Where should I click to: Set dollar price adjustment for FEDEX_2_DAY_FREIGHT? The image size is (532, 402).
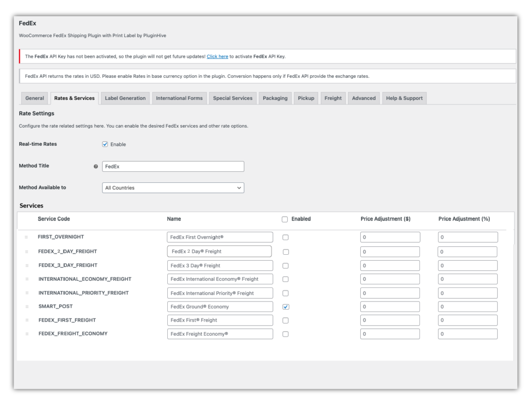[x=390, y=252]
